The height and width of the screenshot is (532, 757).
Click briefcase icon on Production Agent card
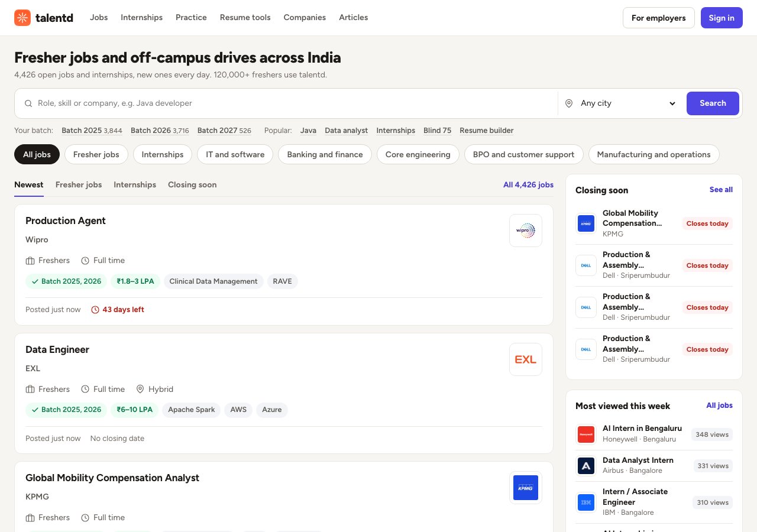pos(30,261)
